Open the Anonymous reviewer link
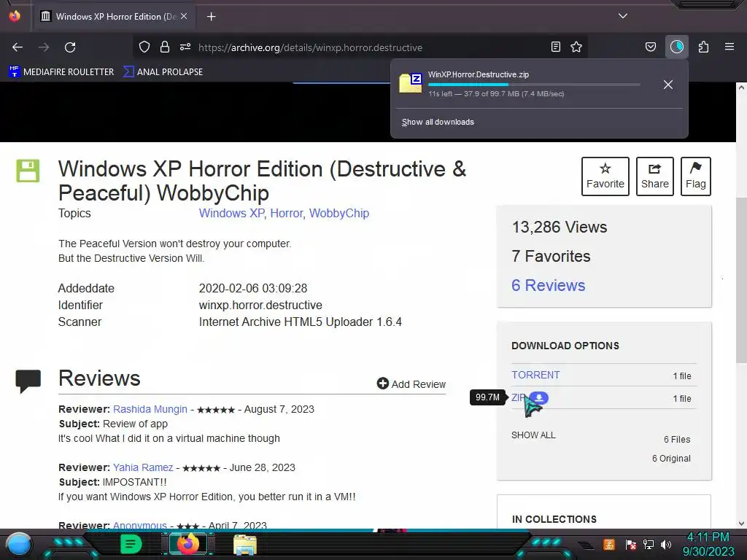The height and width of the screenshot is (560, 747). coord(139,525)
